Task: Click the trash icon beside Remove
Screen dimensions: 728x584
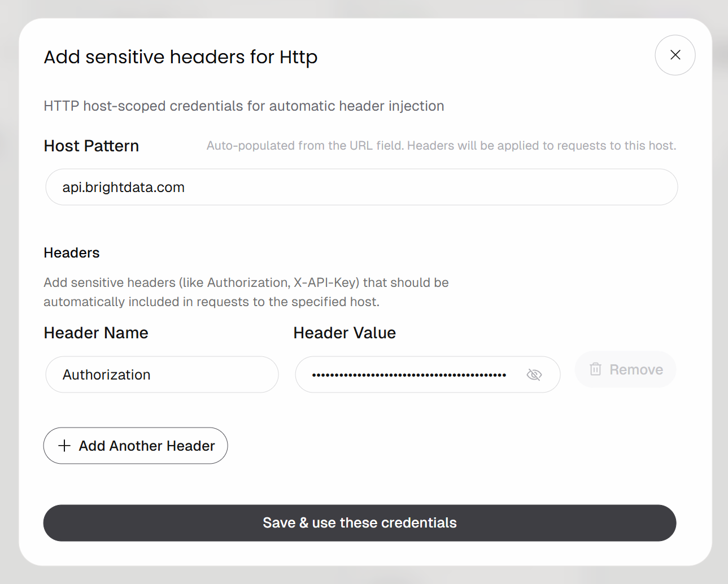Action: click(x=595, y=369)
